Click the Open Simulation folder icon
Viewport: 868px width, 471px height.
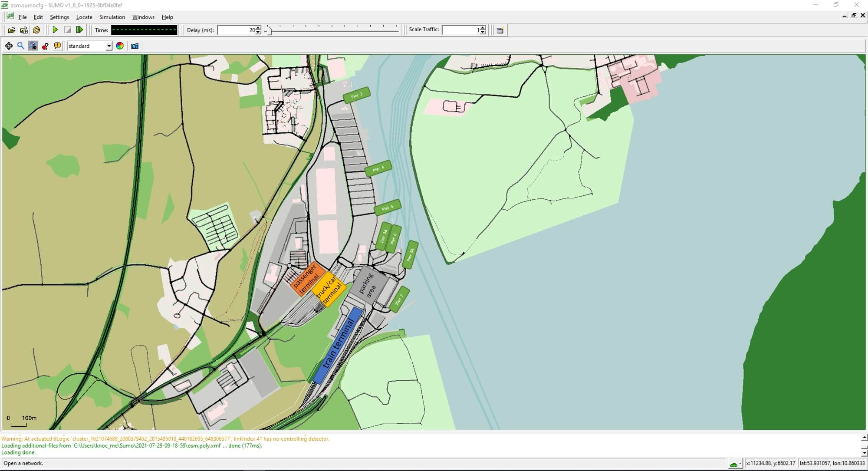12,30
